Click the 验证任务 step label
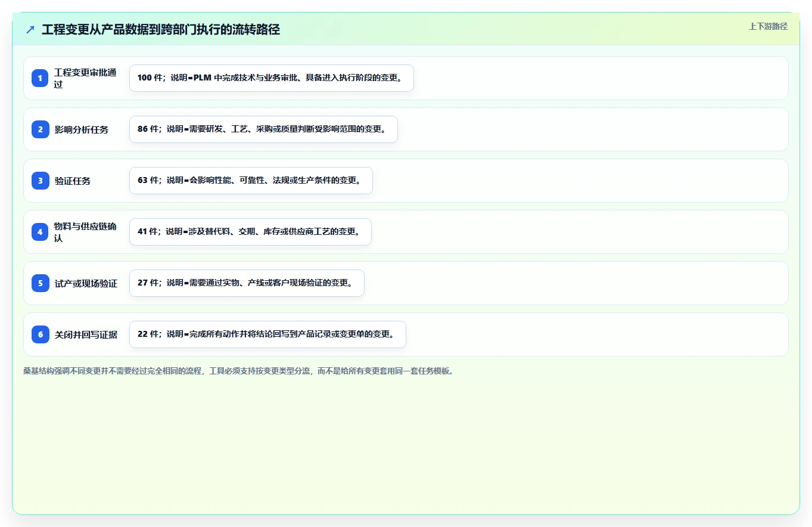The height and width of the screenshot is (527, 812). [x=73, y=181]
